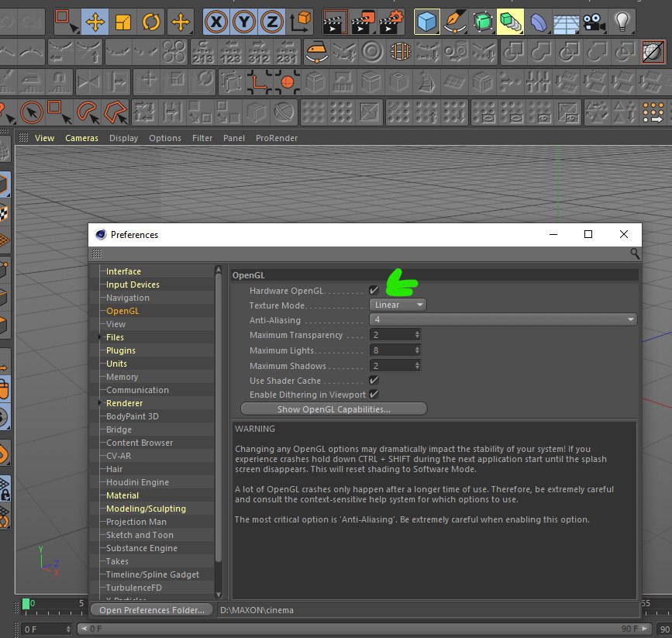This screenshot has width=672, height=638.
Task: Toggle the Y axis lock
Action: pyautogui.click(x=244, y=21)
